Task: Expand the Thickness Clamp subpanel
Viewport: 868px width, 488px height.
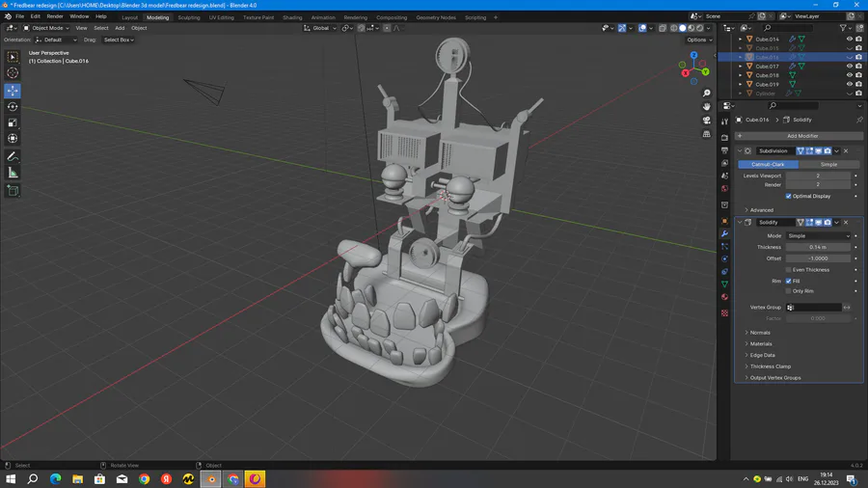Action: coord(768,366)
